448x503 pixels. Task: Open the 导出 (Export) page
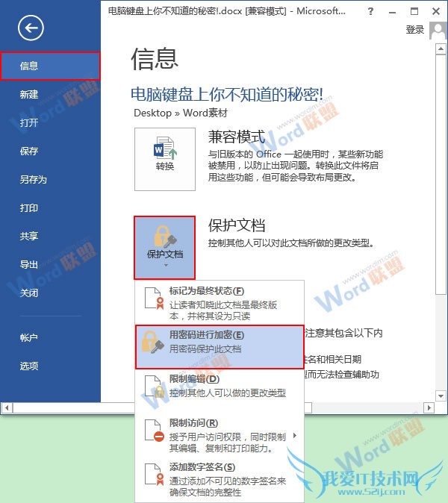[50, 265]
